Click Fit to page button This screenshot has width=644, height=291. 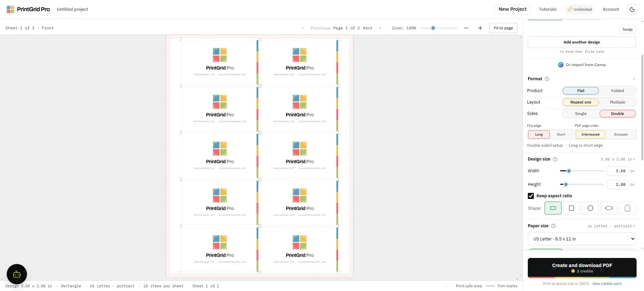[503, 28]
